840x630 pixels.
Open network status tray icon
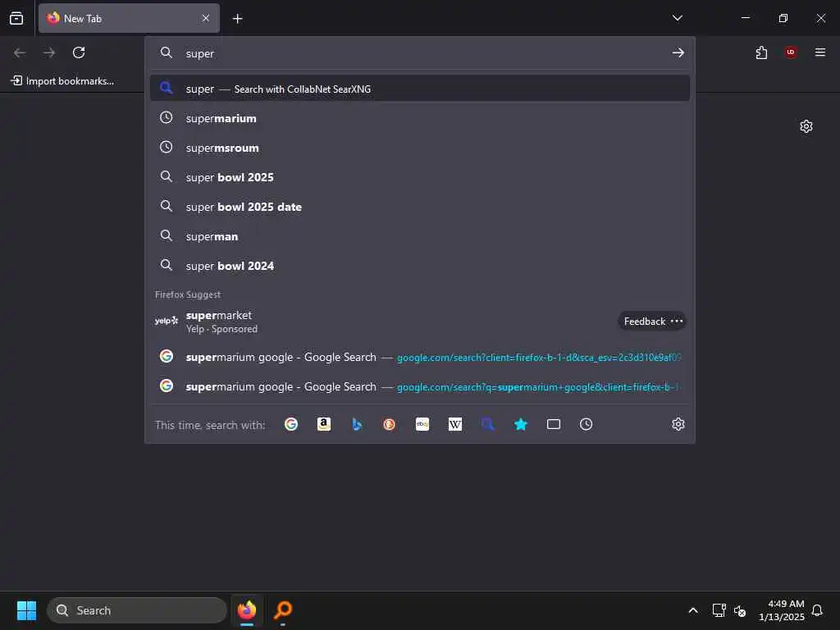[719, 610]
